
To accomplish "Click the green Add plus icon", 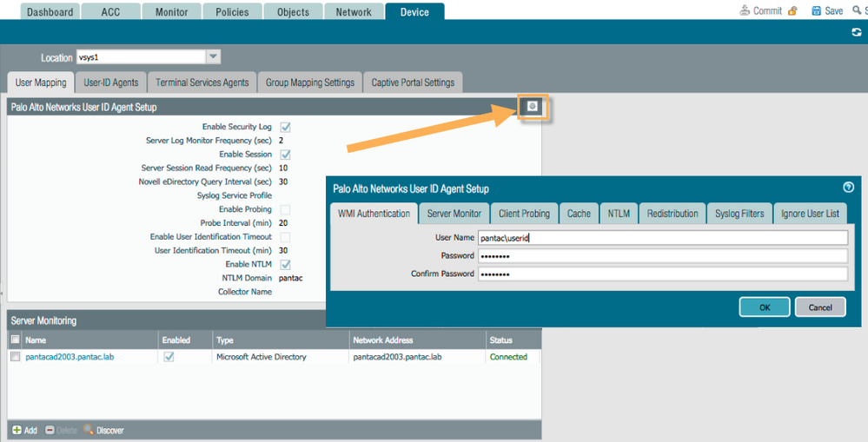I will click(17, 430).
